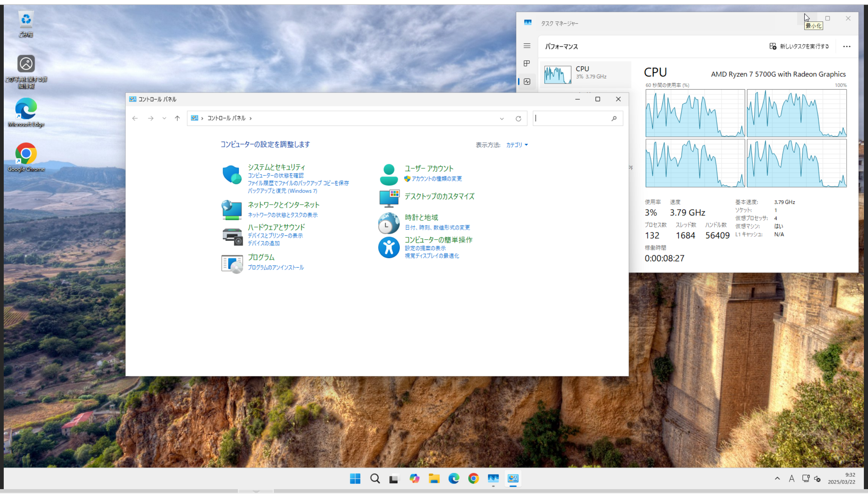868x494 pixels.
Task: Click Run new task button
Action: [799, 46]
